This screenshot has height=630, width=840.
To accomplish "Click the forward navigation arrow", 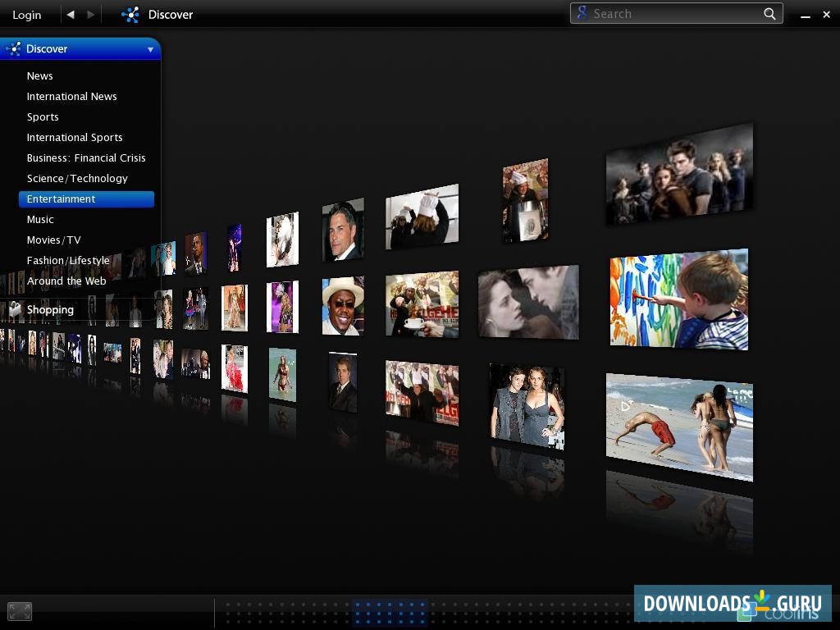I will tap(91, 14).
